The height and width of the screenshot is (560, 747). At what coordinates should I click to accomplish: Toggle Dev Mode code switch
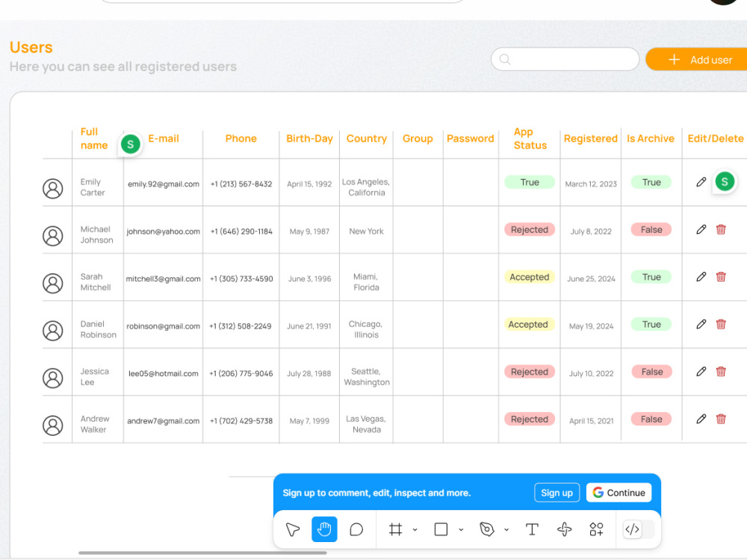639,529
